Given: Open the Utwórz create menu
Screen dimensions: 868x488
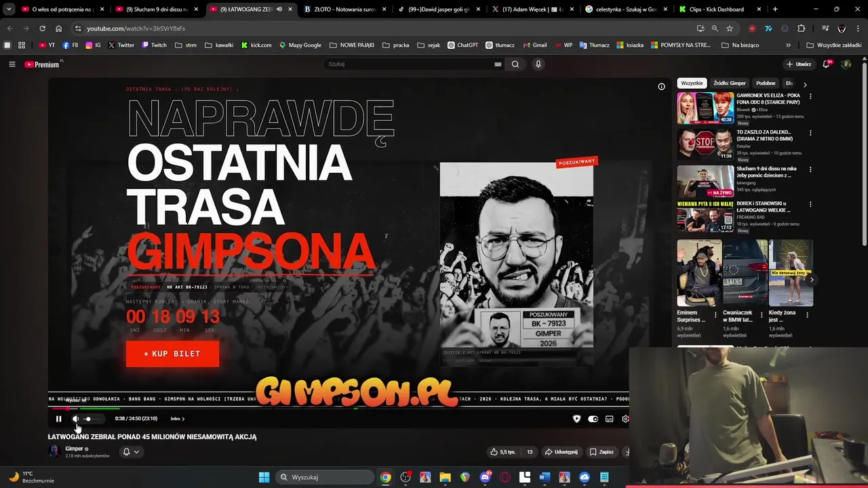Looking at the screenshot, I should [799, 64].
